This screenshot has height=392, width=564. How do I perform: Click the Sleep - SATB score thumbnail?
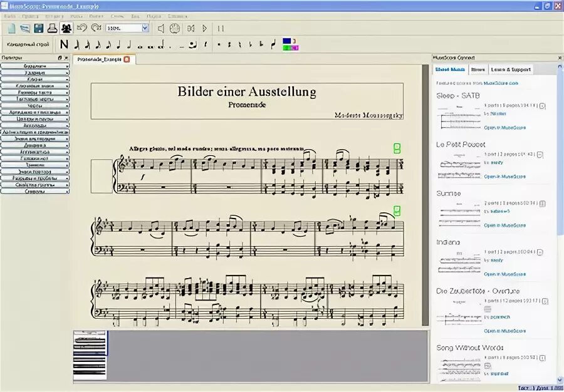459,117
